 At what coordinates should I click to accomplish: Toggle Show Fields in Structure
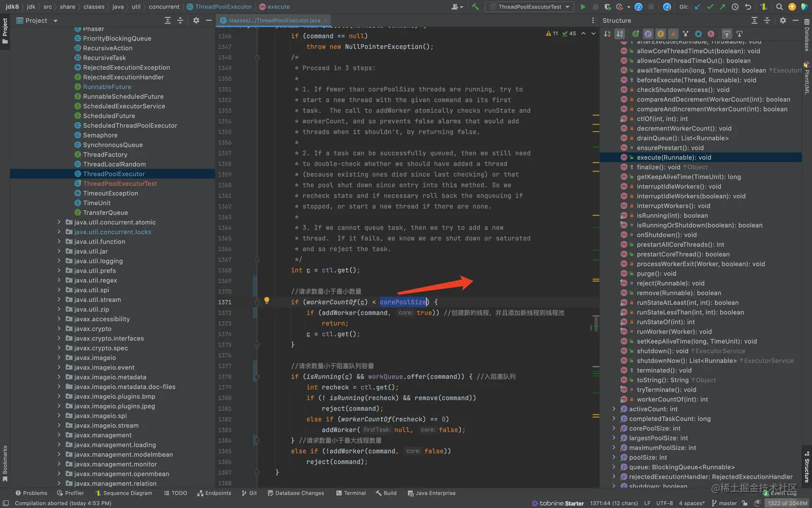pyautogui.click(x=661, y=33)
